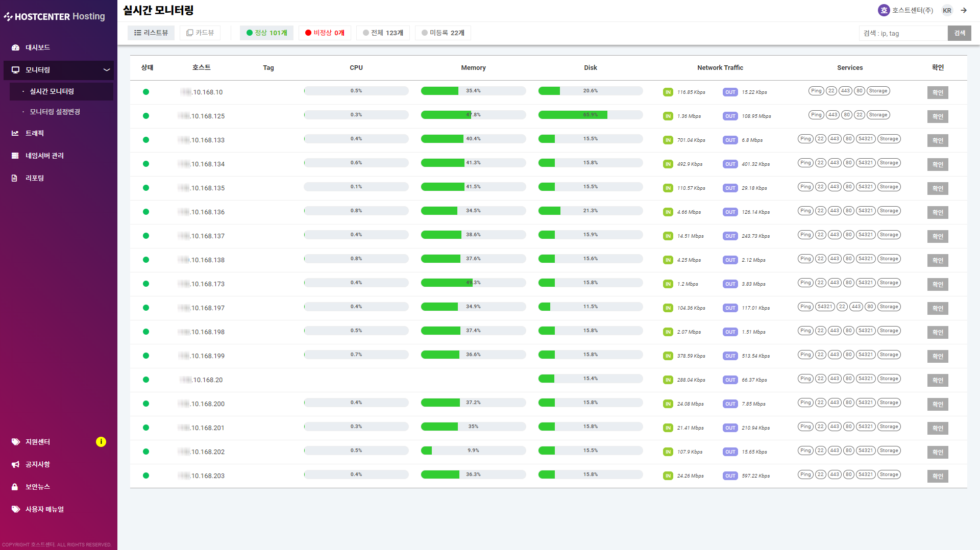Image resolution: width=980 pixels, height=550 pixels.
Task: Click the lock icon for 보안뉴스
Action: (15, 487)
